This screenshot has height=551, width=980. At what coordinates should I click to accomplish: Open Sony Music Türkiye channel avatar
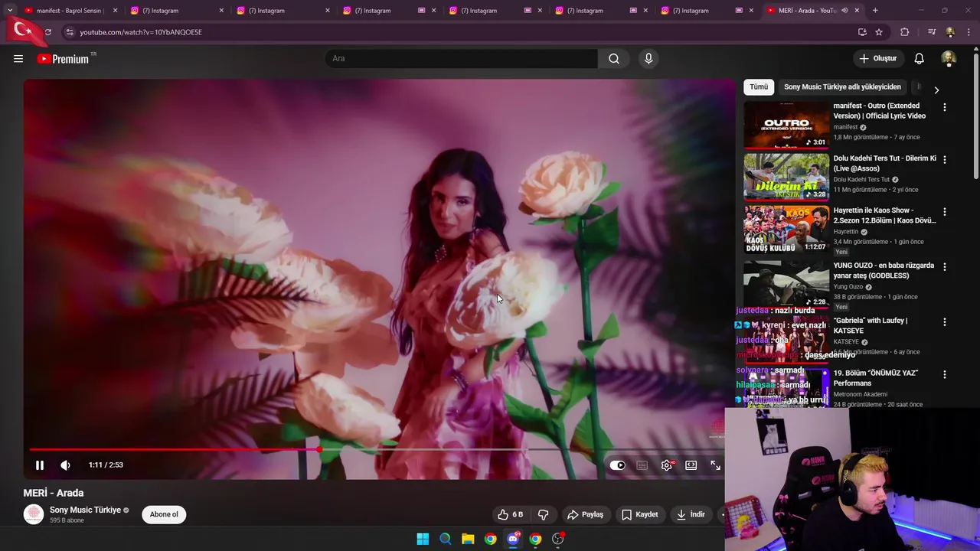(x=34, y=514)
